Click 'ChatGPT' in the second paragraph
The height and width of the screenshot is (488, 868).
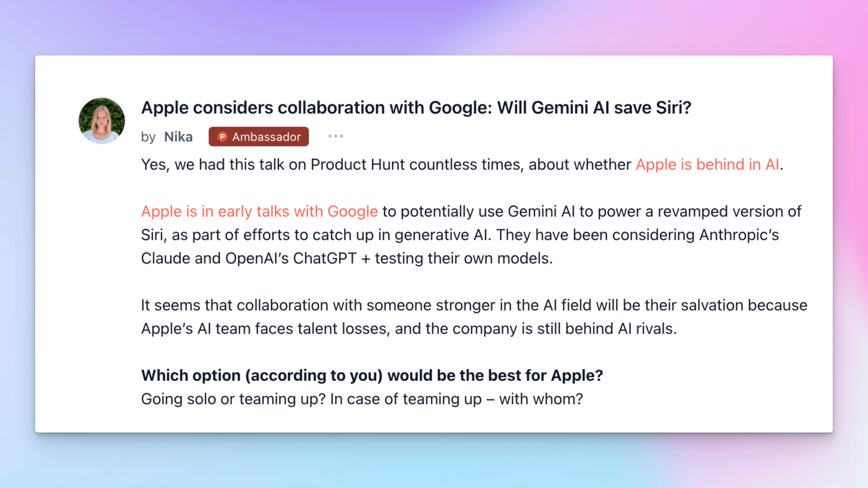pos(325,258)
